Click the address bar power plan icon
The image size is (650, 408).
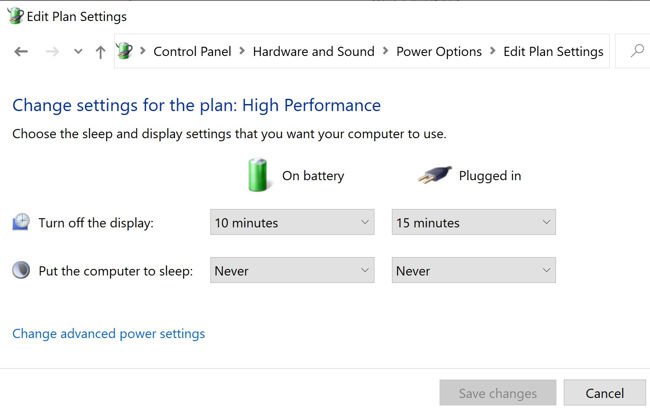pyautogui.click(x=125, y=51)
